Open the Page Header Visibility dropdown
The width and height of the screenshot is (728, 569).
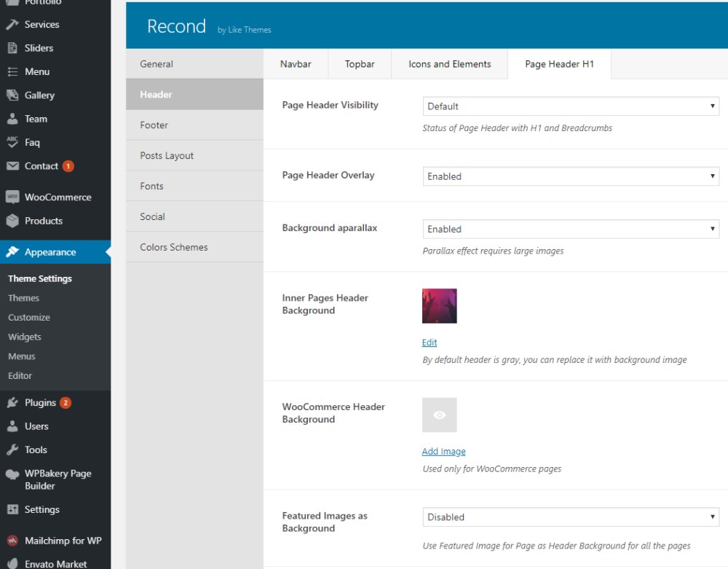click(x=571, y=106)
